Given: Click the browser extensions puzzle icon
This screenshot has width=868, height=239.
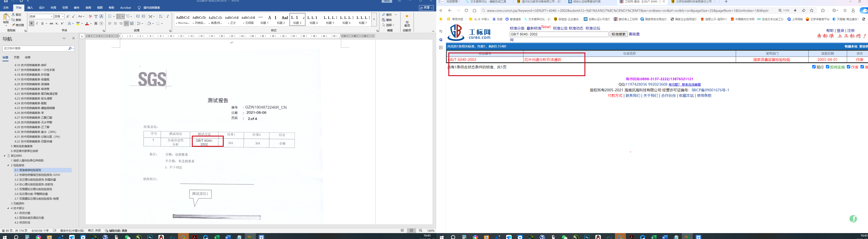Looking at the screenshot, I should (x=823, y=11).
